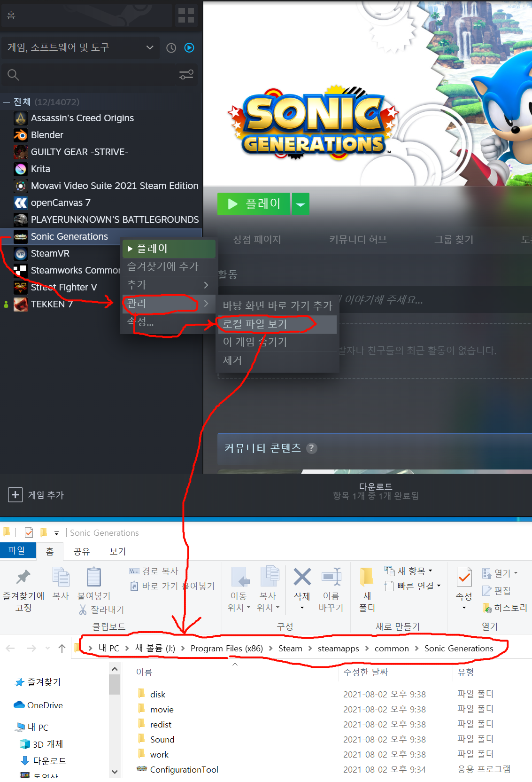
Task: Open the 게임, 소프트웨어 및 도구 dropdown
Action: coord(81,47)
